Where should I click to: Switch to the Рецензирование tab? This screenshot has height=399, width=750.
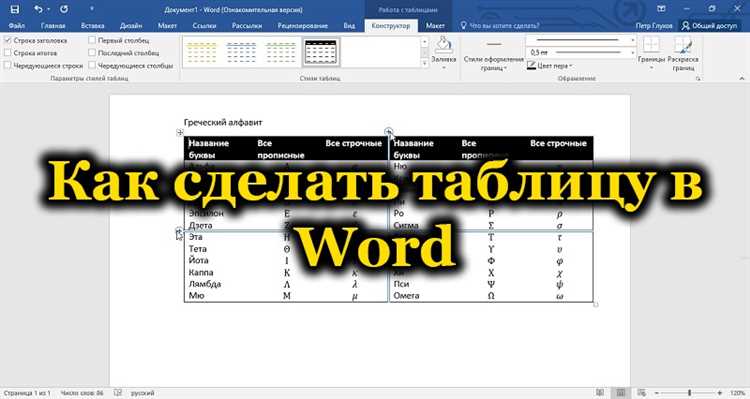303,26
